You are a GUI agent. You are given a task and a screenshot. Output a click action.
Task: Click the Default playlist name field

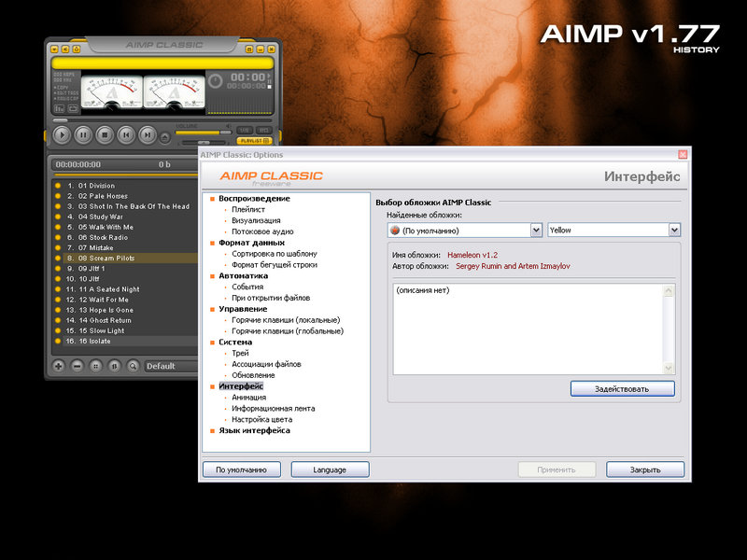(x=171, y=366)
